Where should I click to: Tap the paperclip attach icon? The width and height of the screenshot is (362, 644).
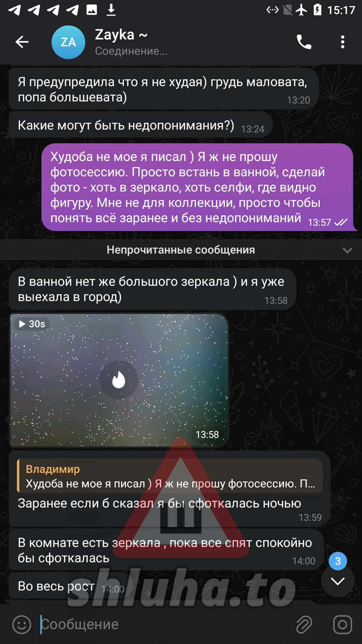(x=304, y=625)
